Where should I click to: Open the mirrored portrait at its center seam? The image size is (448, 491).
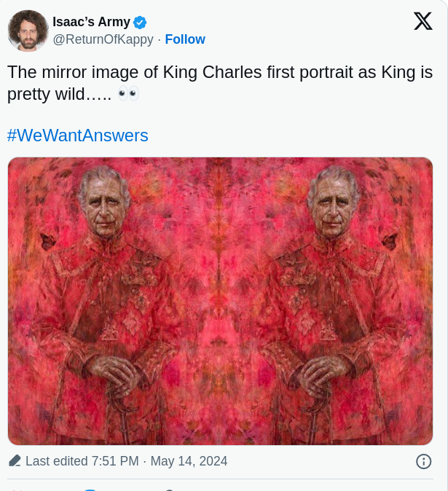[220, 301]
